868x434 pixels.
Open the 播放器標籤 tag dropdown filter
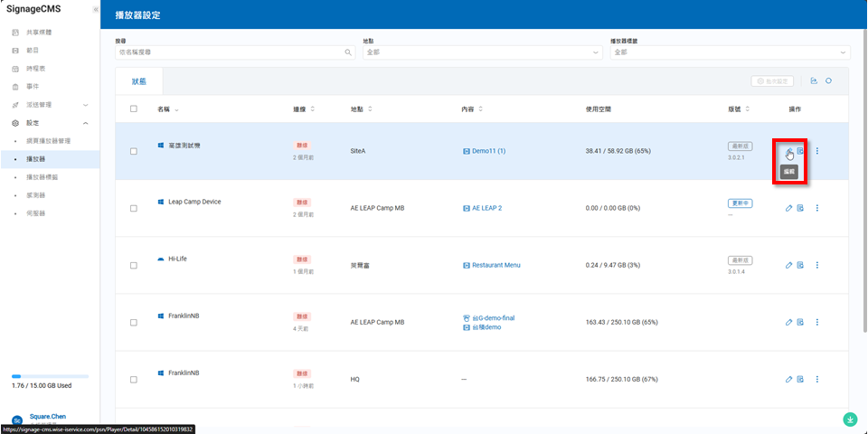tap(729, 52)
